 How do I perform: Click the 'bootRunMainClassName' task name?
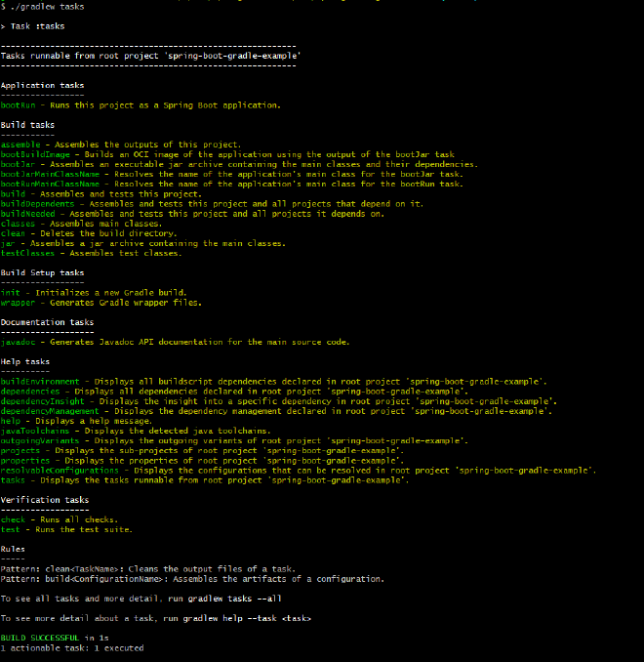tap(50, 185)
